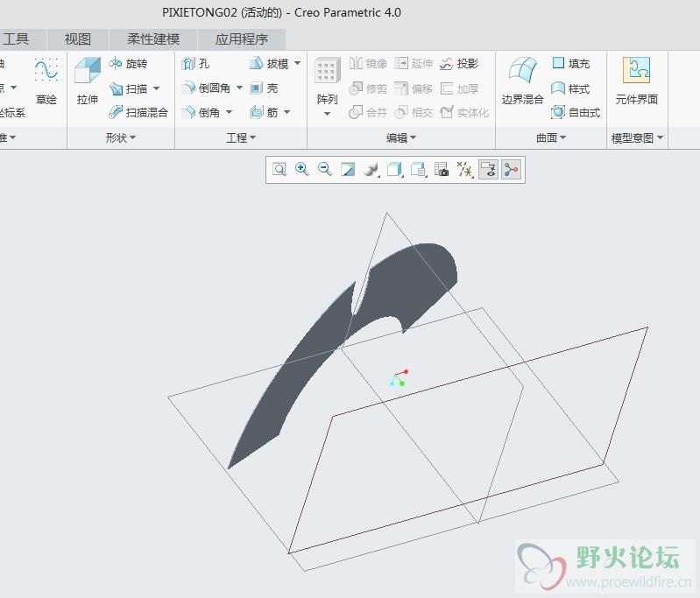Image resolution: width=700 pixels, height=598 pixels.
Task: Open the 倒圆角 dropdown arrow
Action: (239, 88)
